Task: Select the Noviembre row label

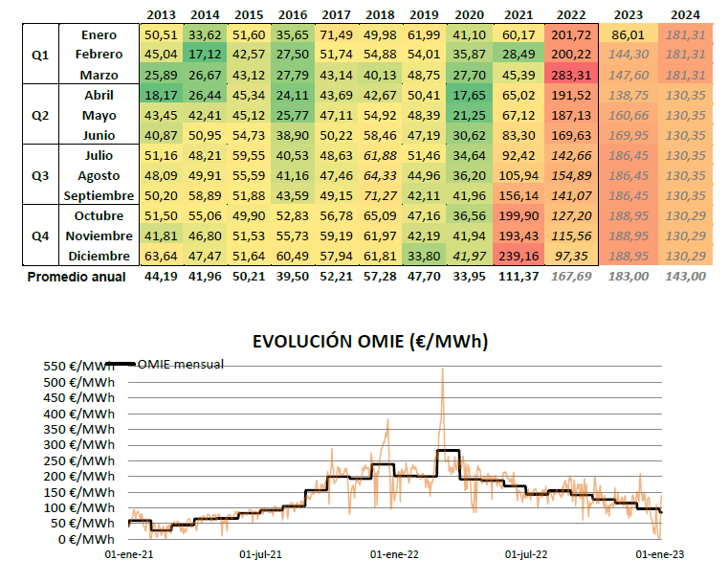Action: 99,236
